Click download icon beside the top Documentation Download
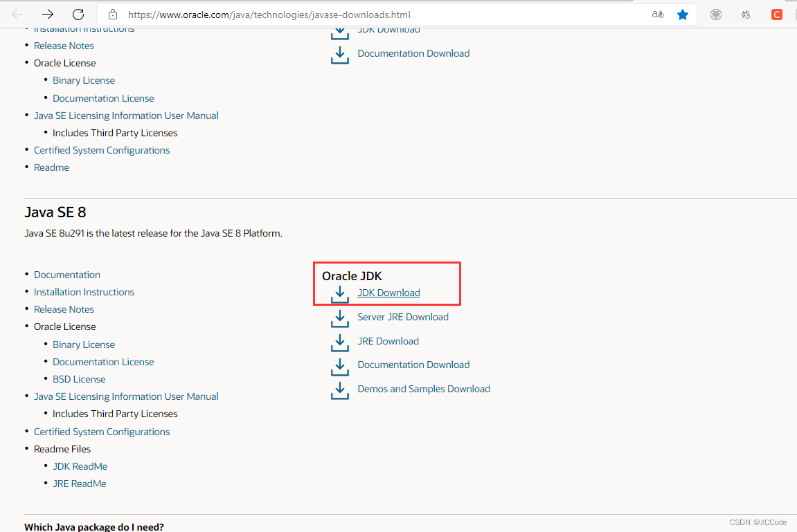 [339, 55]
